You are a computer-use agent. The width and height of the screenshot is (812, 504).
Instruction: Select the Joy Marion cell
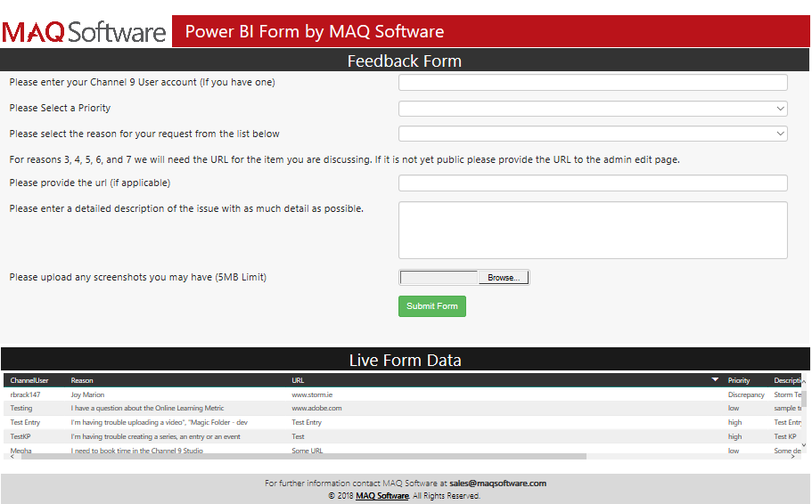pos(87,394)
